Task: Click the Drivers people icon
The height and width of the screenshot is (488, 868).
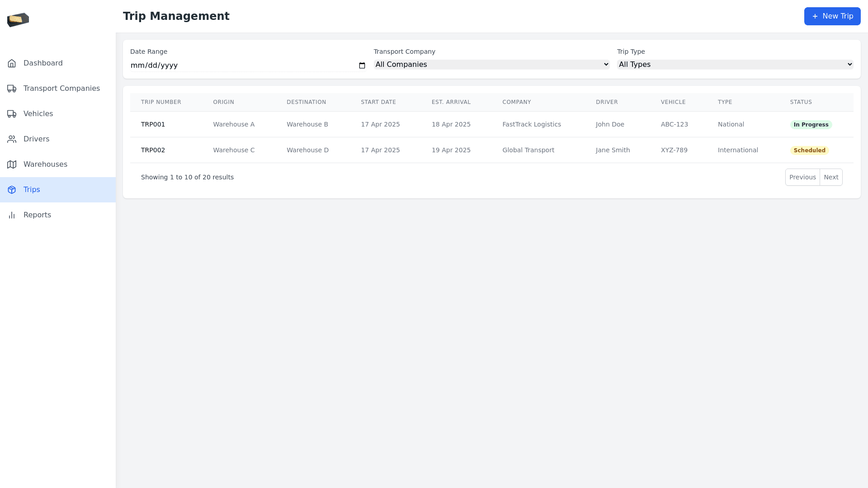Action: click(x=12, y=139)
